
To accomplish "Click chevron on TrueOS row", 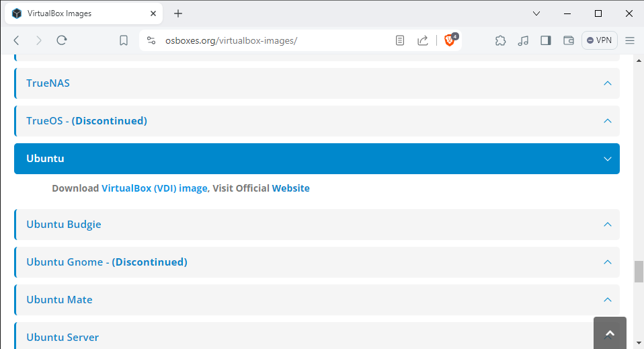I will (608, 121).
